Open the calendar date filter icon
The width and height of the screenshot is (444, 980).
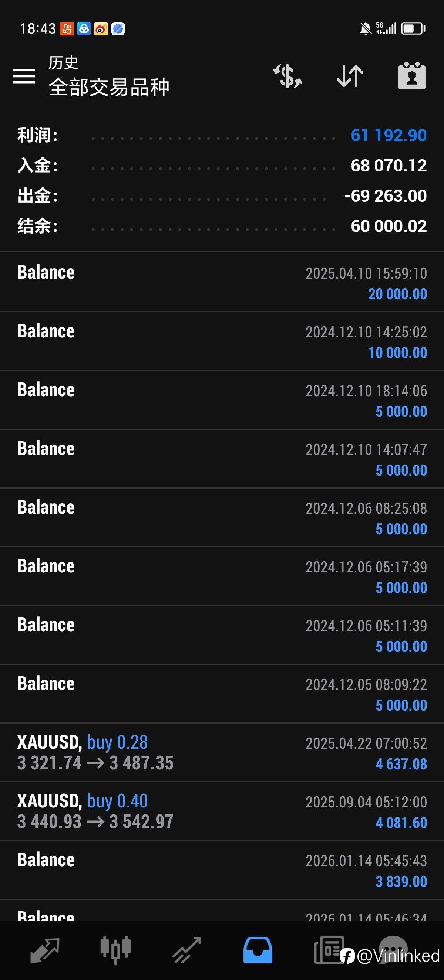click(412, 76)
